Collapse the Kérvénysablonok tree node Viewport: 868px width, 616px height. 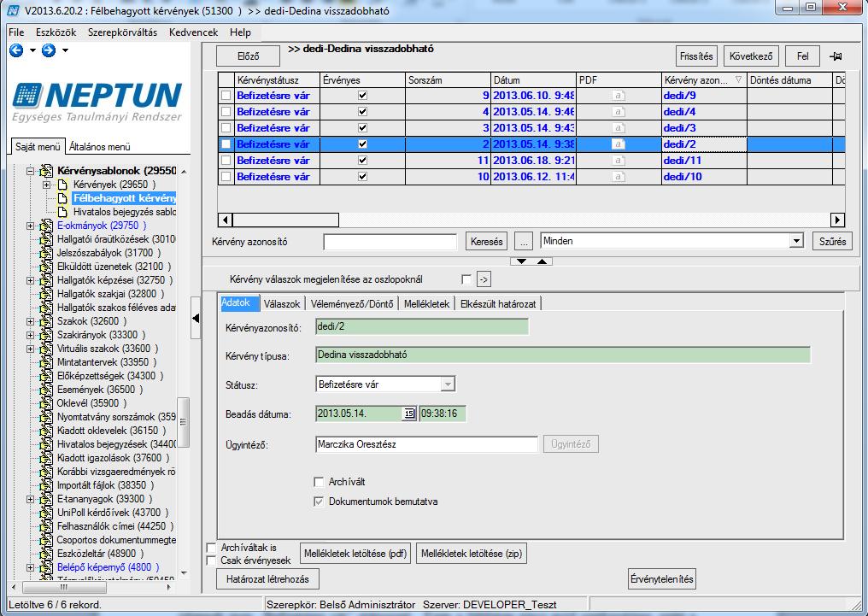point(31,171)
